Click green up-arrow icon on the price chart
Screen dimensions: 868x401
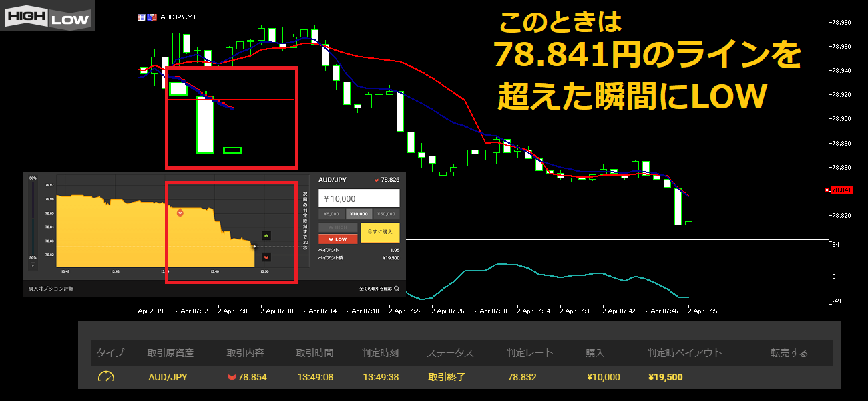point(266,236)
